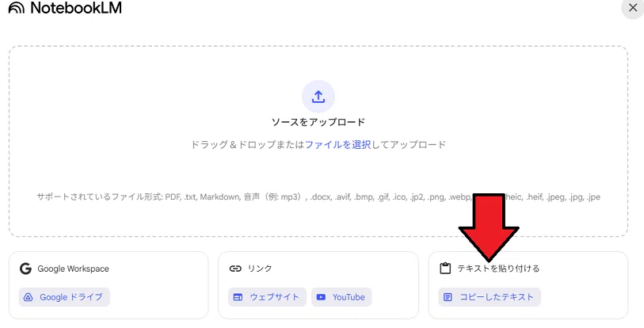Click the supported file formats text line

pyautogui.click(x=318, y=197)
